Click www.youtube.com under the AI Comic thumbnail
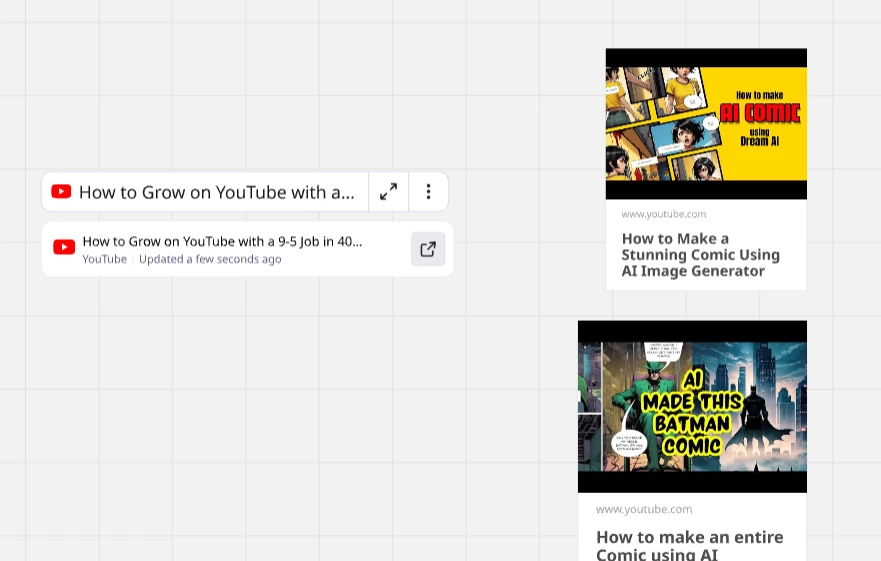Image resolution: width=881 pixels, height=561 pixels. [664, 214]
